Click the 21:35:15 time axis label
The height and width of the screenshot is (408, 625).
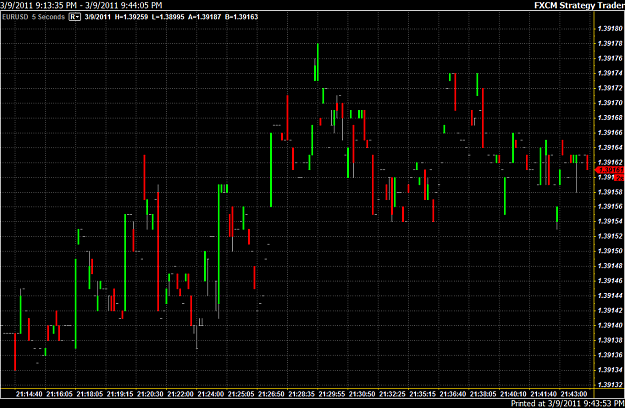423,394
